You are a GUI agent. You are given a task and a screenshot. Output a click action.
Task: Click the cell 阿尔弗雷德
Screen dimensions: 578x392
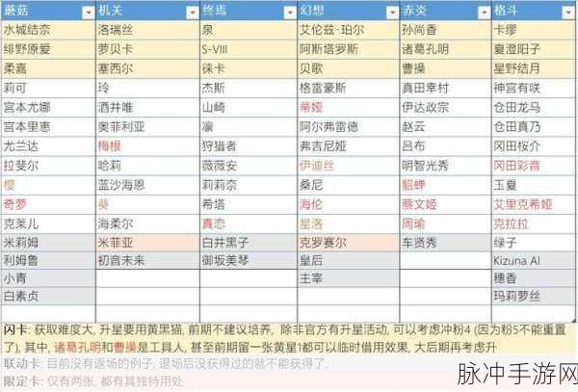[x=349, y=127]
